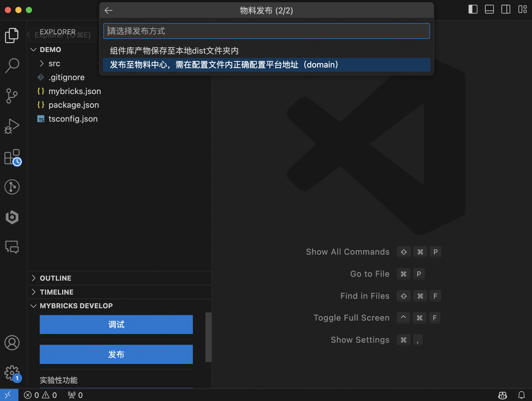532x401 pixels.
Task: Open the Git Graph activity icon
Action: (12, 187)
